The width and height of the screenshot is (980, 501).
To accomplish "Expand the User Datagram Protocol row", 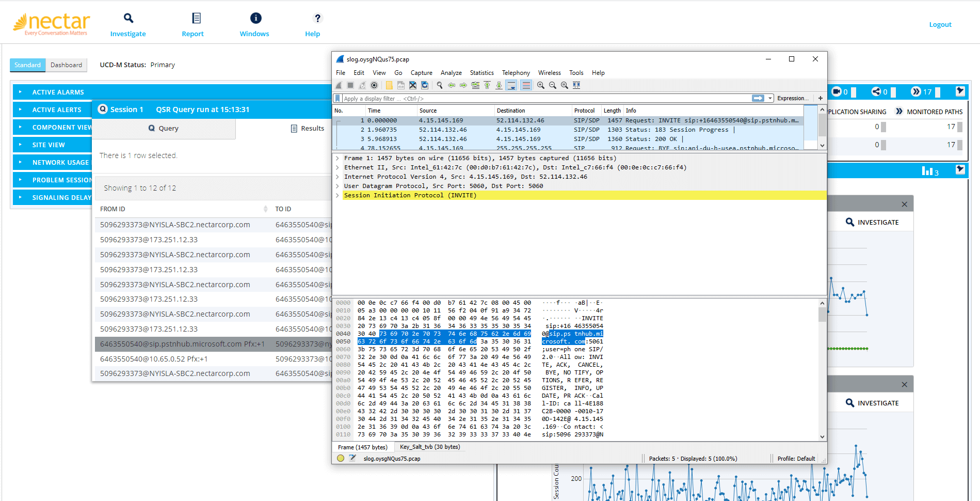I will 338,186.
